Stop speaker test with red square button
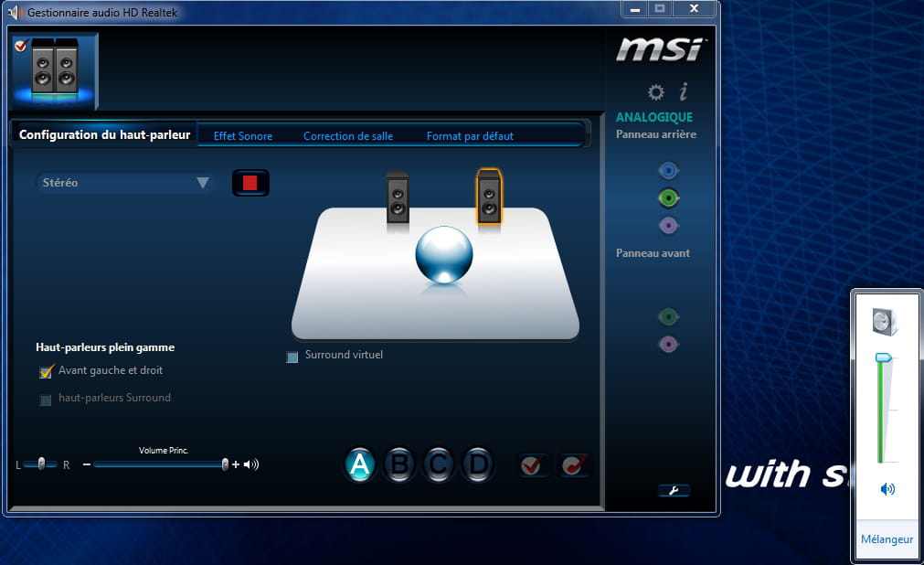Screen dimensions: 924x565 click(250, 183)
